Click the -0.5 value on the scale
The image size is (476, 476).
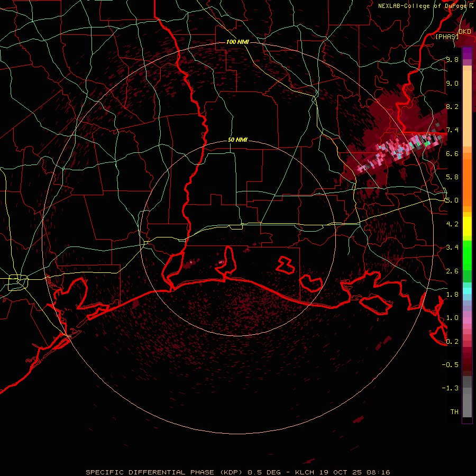coord(450,365)
